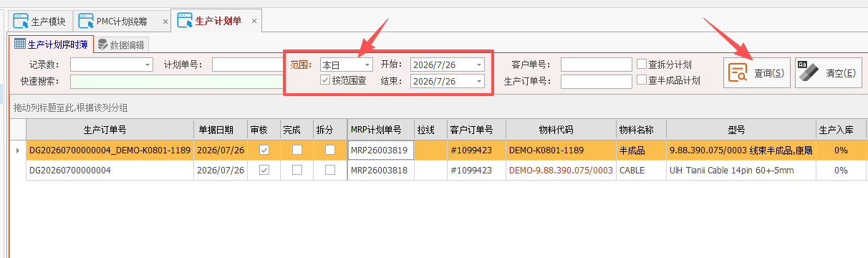Click material code DEMO-9.88.390.075/0003
The image size is (868, 258).
click(561, 170)
